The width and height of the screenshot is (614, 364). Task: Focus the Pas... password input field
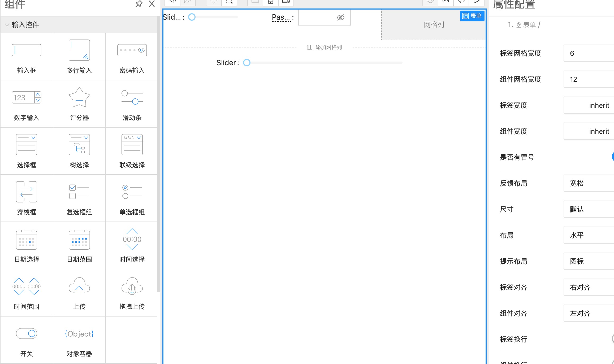click(324, 18)
